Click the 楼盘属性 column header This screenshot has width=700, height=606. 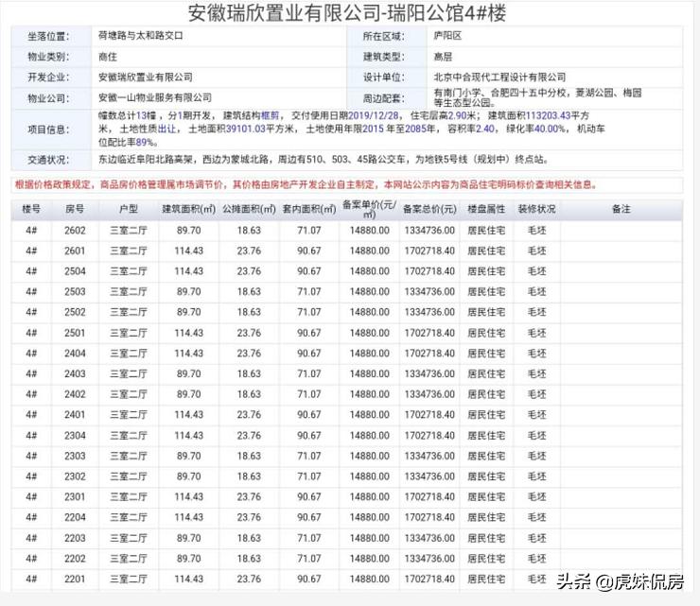click(486, 209)
